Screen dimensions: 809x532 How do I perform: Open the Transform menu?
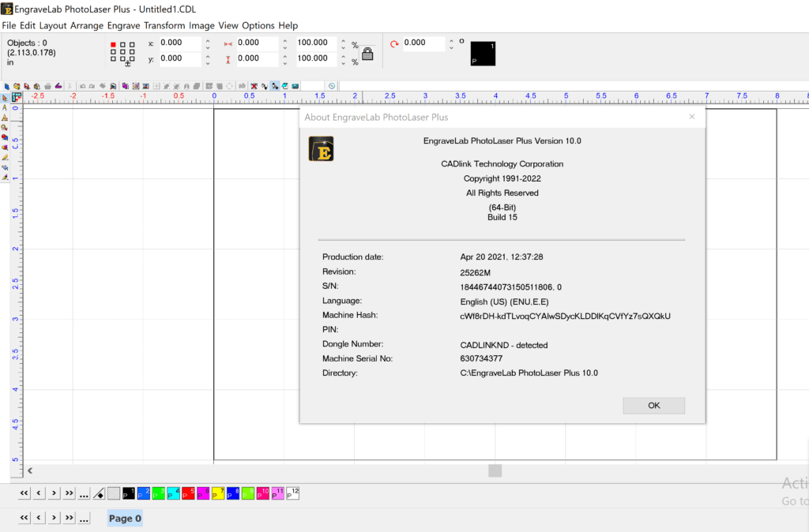[164, 25]
